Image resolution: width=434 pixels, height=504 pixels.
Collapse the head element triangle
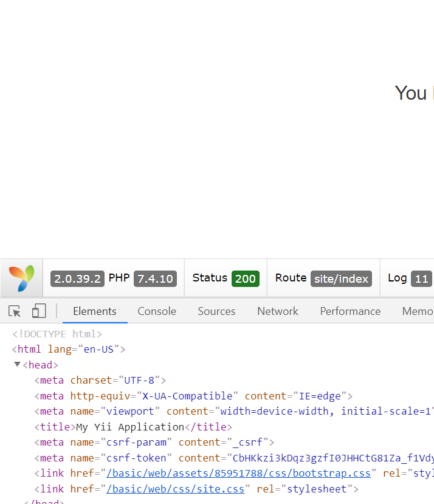pyautogui.click(x=18, y=365)
